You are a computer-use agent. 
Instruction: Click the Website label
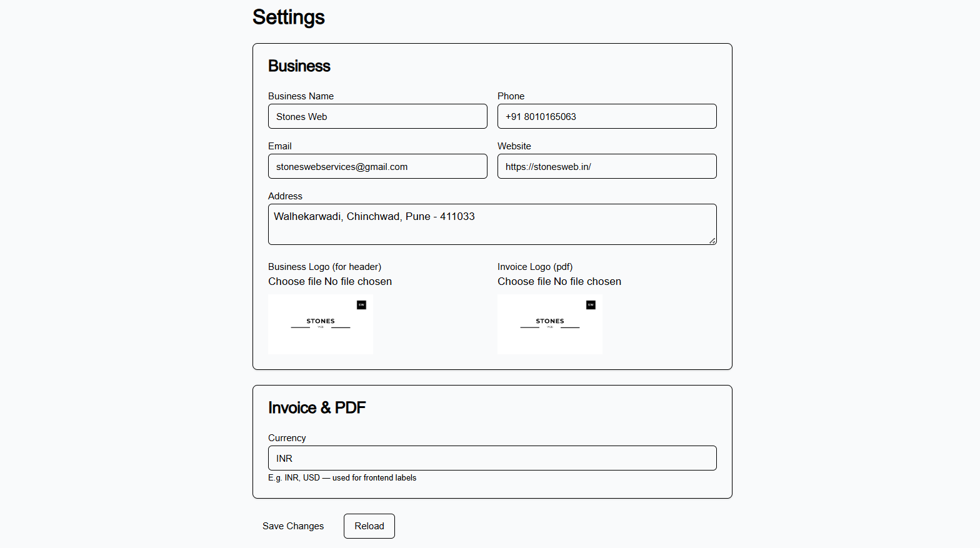pyautogui.click(x=514, y=146)
